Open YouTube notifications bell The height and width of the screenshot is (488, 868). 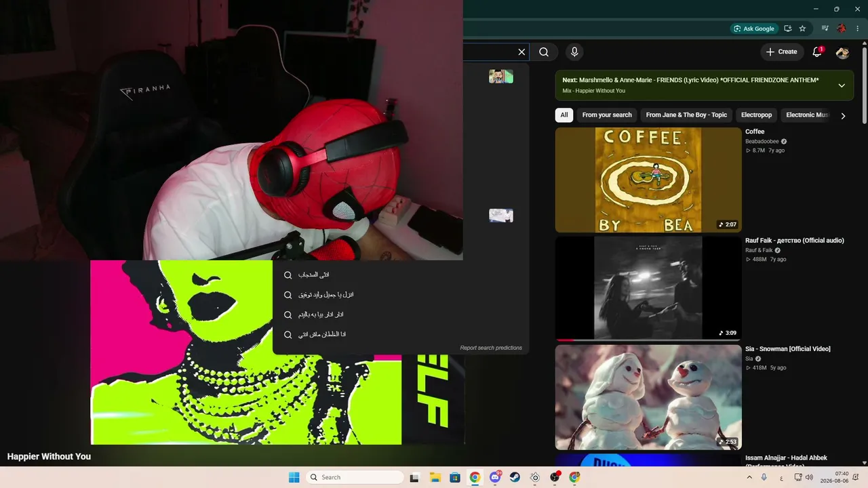pos(817,52)
